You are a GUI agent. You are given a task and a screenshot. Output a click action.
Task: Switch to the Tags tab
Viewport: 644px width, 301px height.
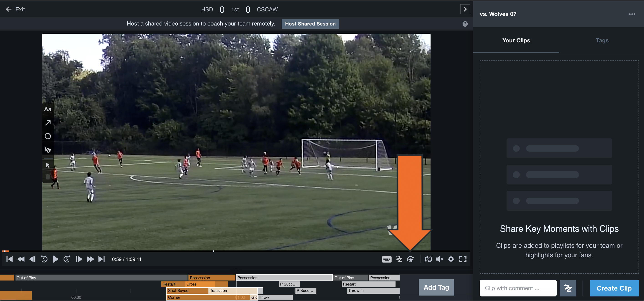pyautogui.click(x=602, y=40)
